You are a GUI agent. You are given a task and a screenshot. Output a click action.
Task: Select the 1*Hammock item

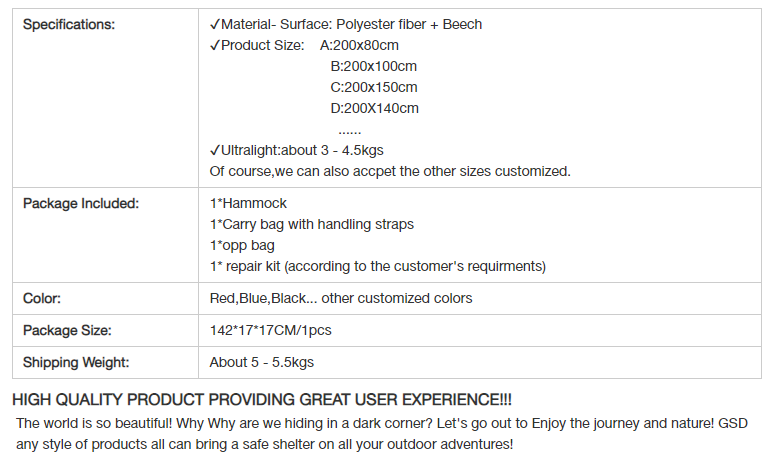coord(248,203)
